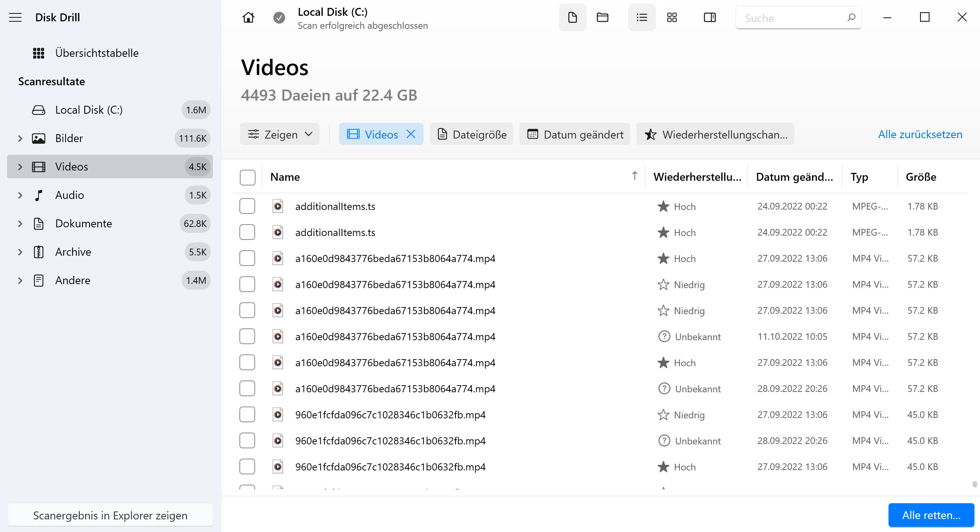The width and height of the screenshot is (980, 532).
Task: Open the Datum geändert filter
Action: [x=575, y=134]
